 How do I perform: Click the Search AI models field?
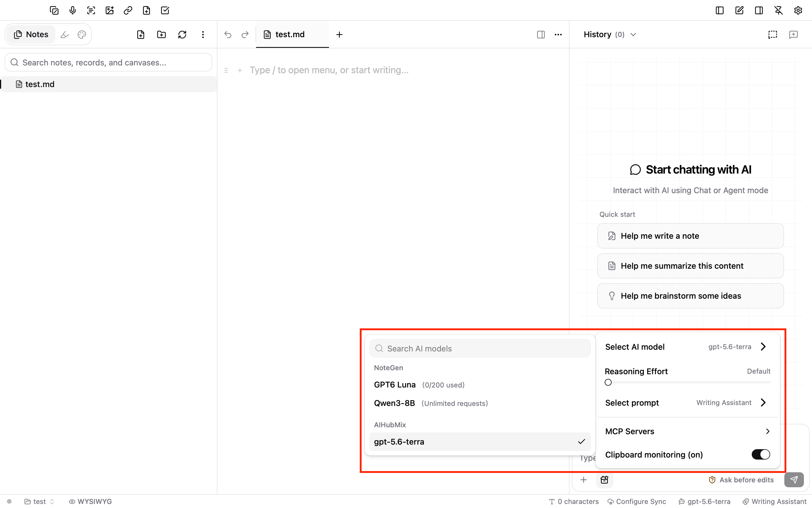coord(480,348)
